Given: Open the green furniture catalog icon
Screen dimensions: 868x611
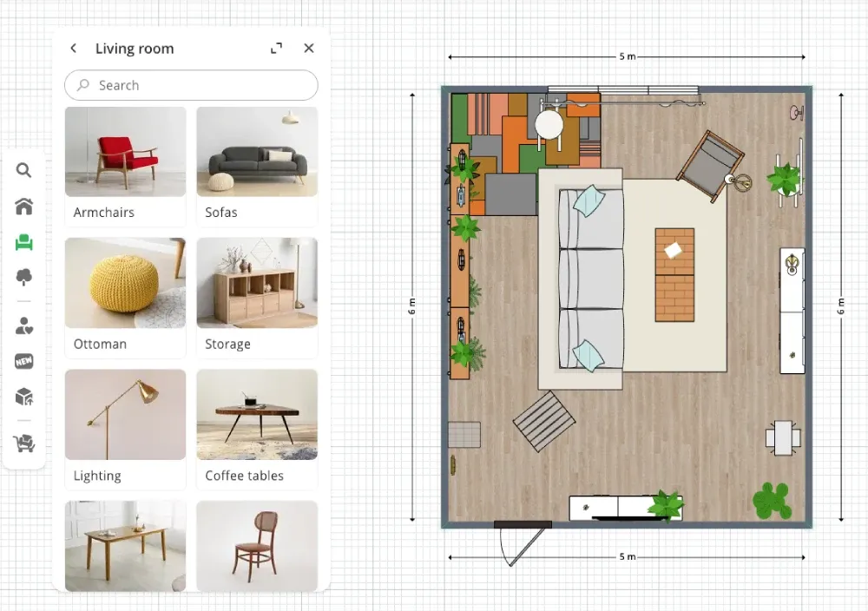Looking at the screenshot, I should point(23,243).
